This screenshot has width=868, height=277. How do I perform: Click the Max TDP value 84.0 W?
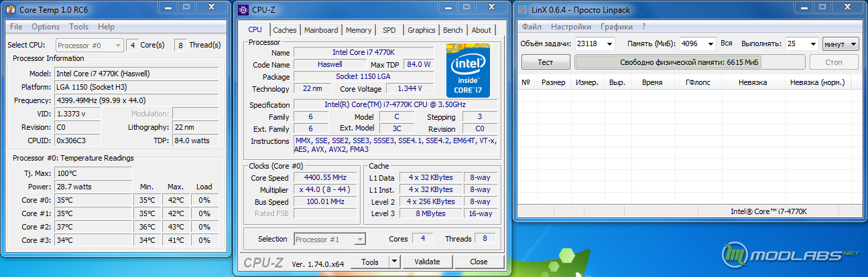pos(418,65)
